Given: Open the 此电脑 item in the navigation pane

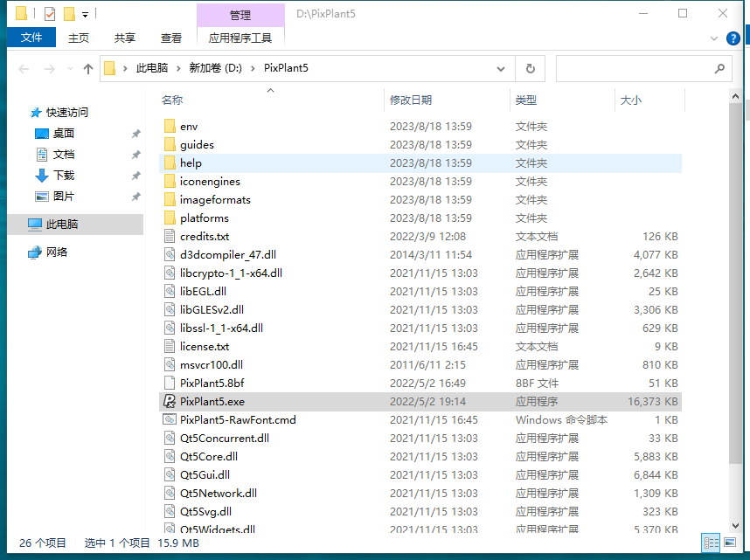Looking at the screenshot, I should click(61, 225).
